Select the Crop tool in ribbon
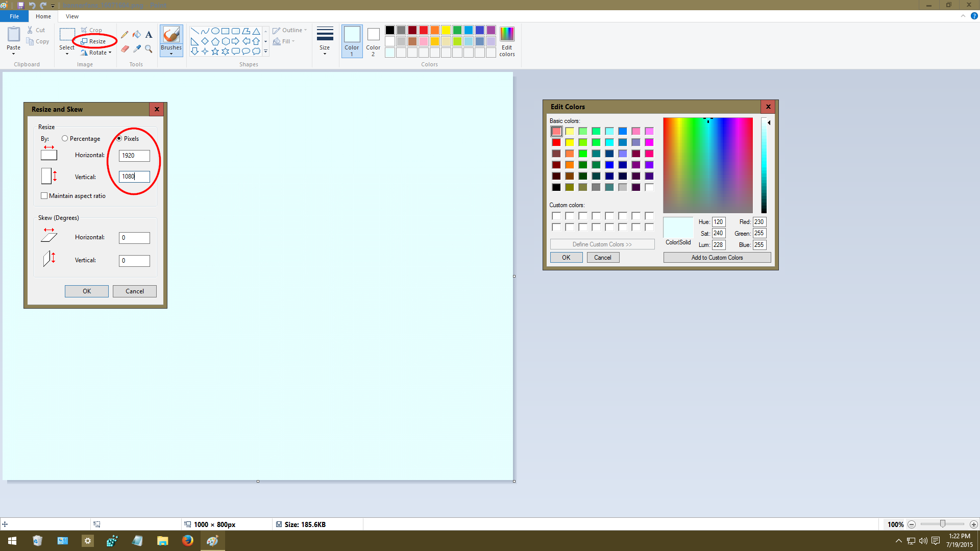980x551 pixels. (x=92, y=30)
